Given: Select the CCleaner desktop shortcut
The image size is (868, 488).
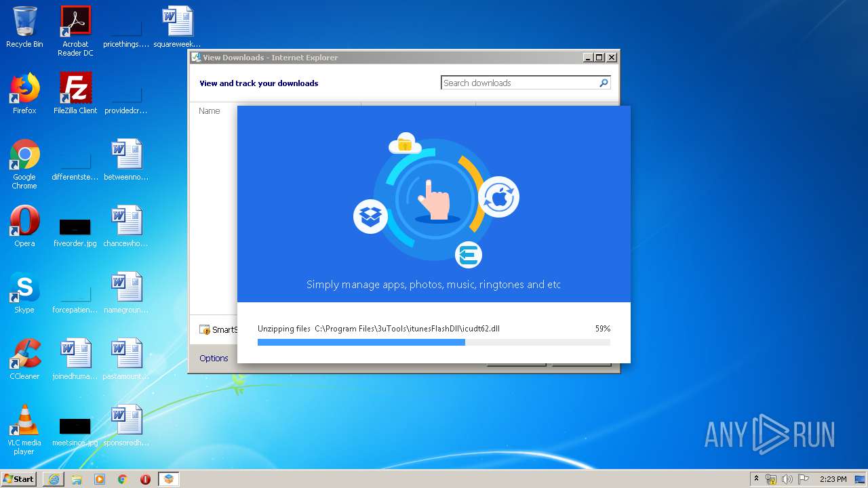Looking at the screenshot, I should (x=24, y=359).
